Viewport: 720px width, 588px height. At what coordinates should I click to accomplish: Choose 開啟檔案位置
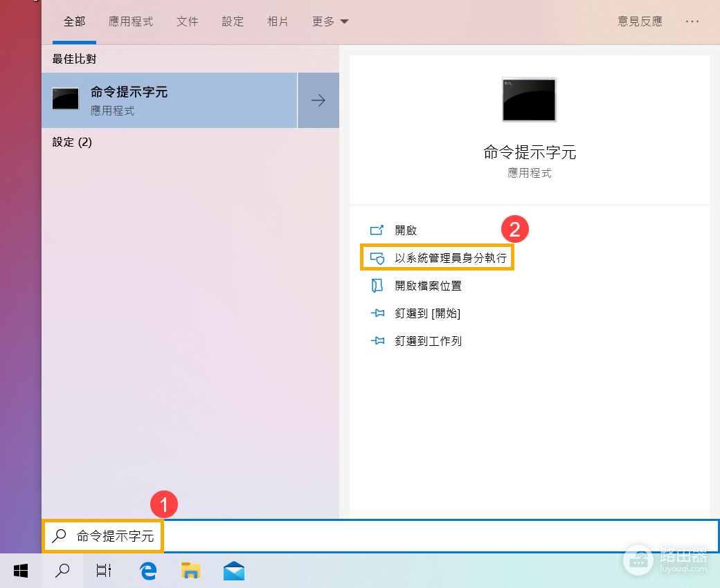point(428,286)
